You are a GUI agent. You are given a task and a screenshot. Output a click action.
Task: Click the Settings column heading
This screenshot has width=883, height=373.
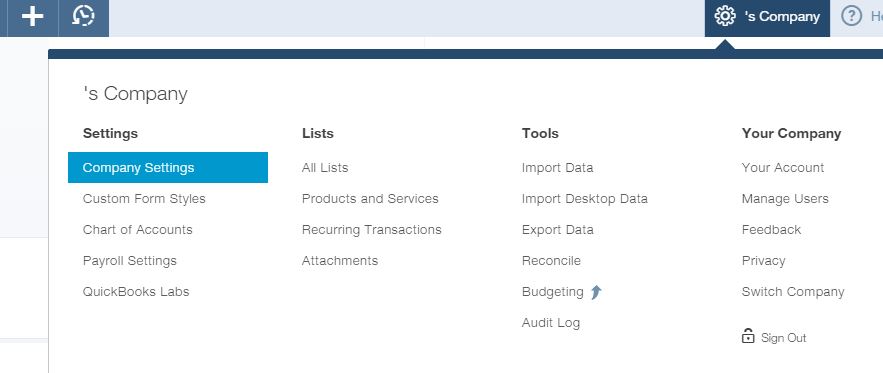point(110,134)
